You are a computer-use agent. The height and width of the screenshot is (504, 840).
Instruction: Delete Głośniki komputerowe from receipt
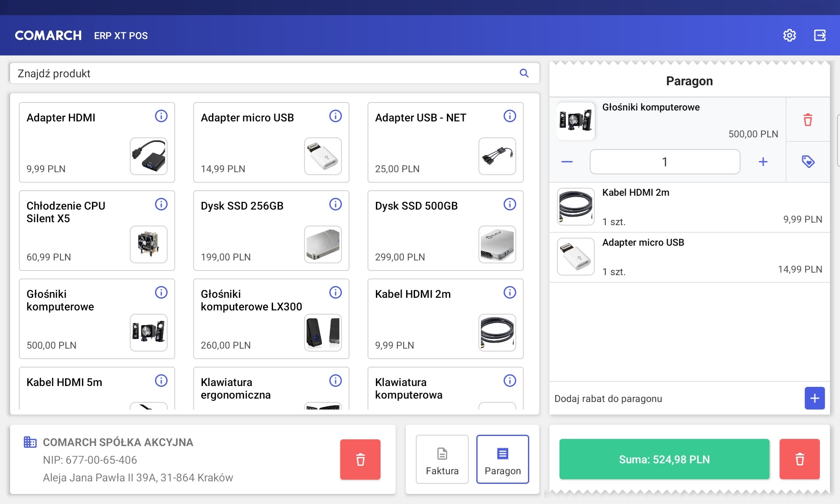click(x=807, y=120)
